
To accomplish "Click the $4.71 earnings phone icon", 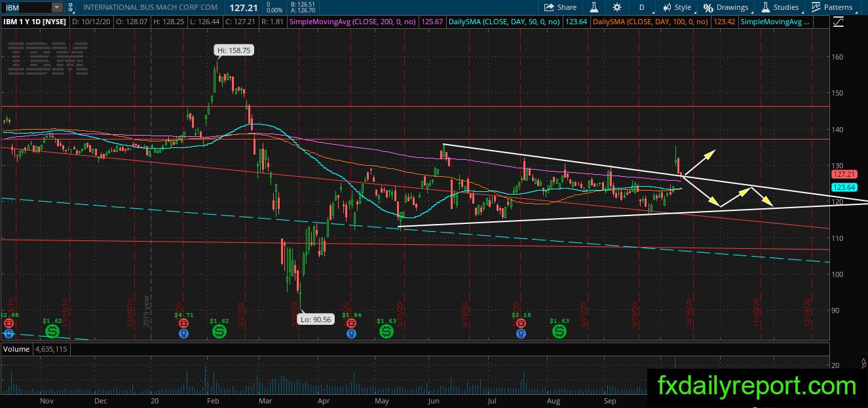I will pos(183,323).
